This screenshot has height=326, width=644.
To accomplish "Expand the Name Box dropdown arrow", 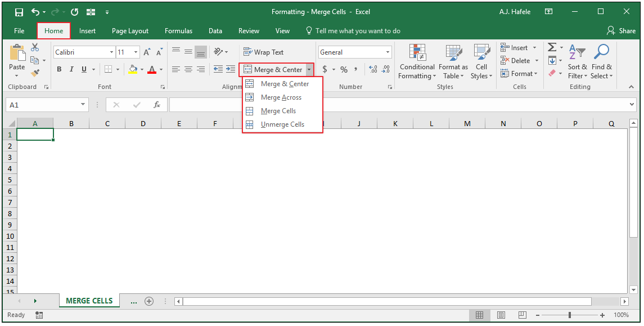I will point(83,105).
